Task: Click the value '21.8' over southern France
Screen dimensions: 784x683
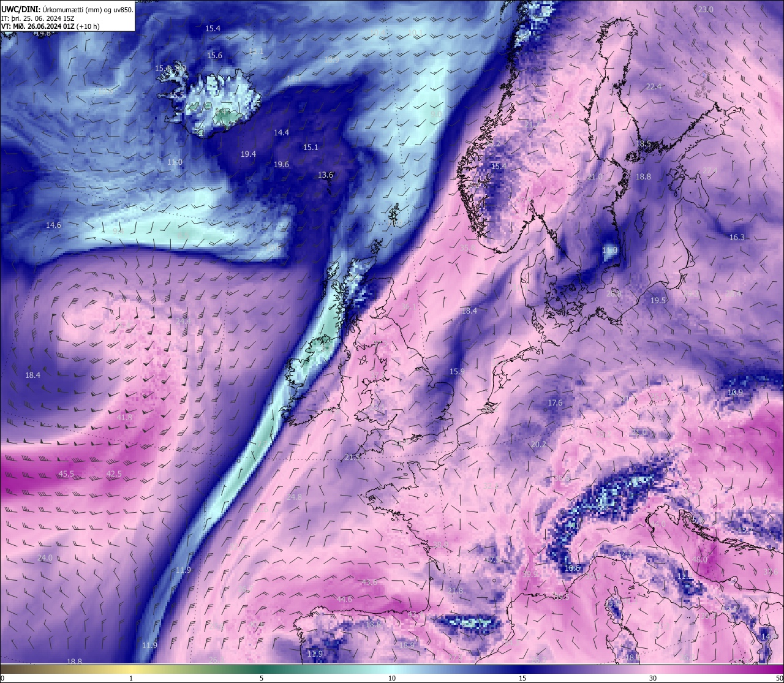Action: [455, 591]
